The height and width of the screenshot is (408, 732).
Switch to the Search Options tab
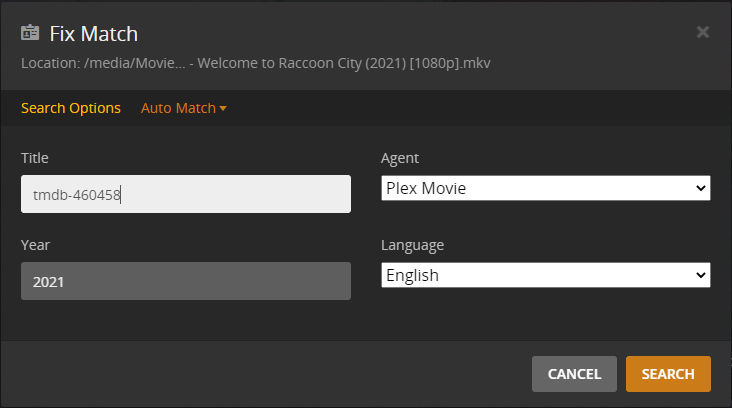coord(70,108)
